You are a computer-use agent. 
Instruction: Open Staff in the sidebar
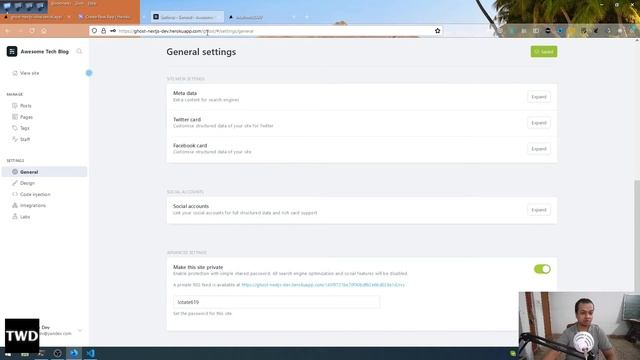click(25, 139)
